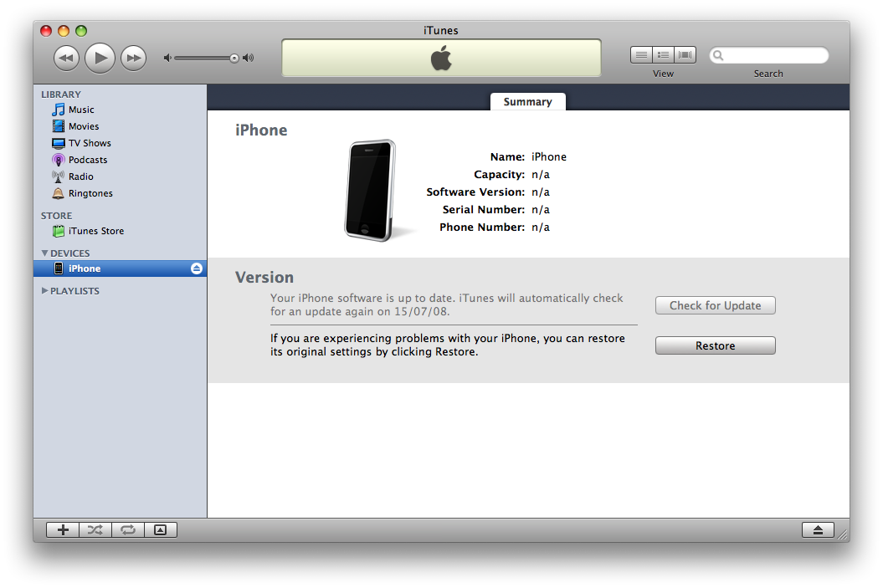Expand the Playlists section
883x588 pixels.
pyautogui.click(x=45, y=291)
